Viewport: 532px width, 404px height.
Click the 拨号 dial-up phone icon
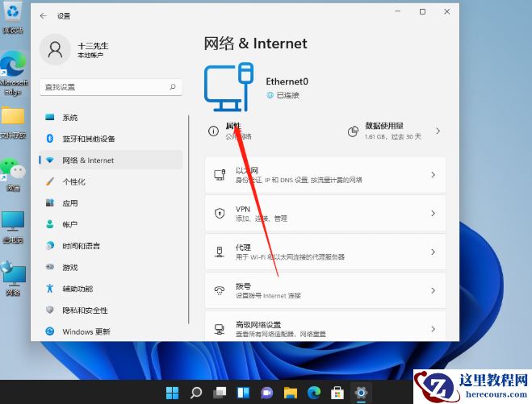pyautogui.click(x=220, y=290)
